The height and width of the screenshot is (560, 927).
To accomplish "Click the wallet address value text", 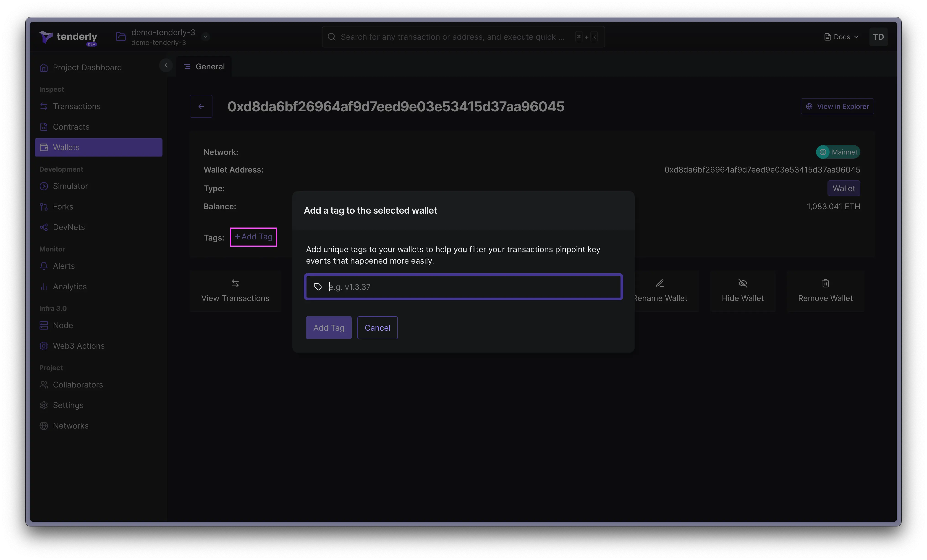I will [x=762, y=170].
